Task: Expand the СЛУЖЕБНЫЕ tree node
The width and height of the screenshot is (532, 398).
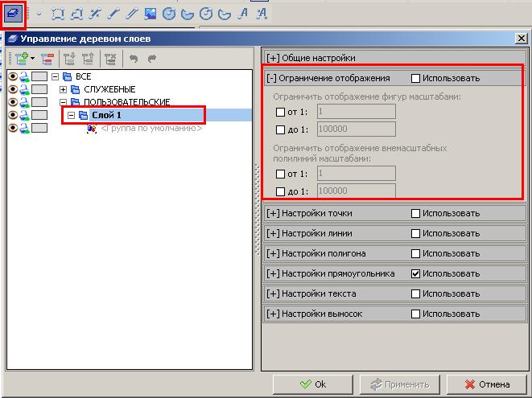Action: coord(64,89)
